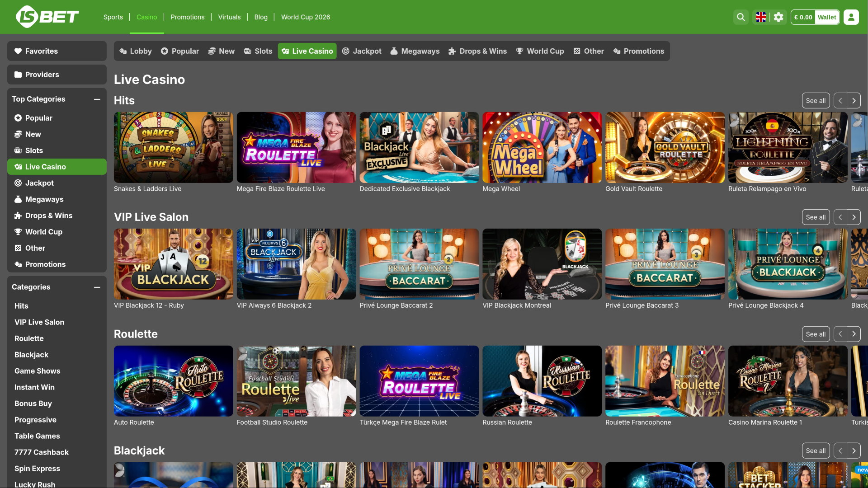Open Russian Roulette game thumbnail
Screen dimensions: 868x488
click(542, 381)
